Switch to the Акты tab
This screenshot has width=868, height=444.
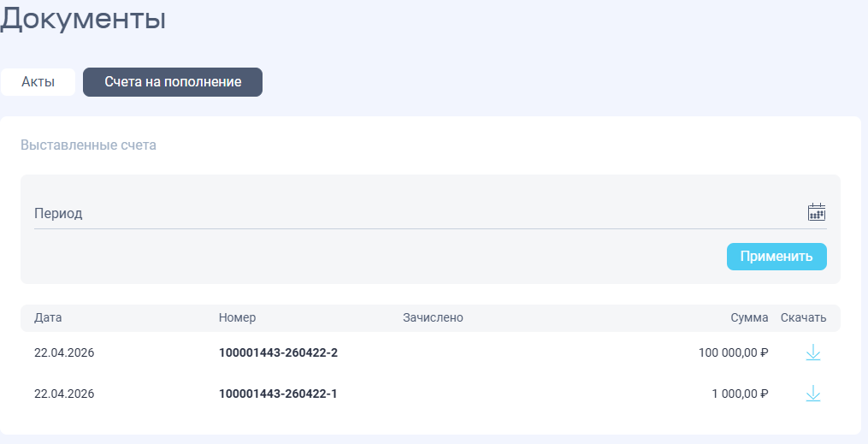[38, 82]
